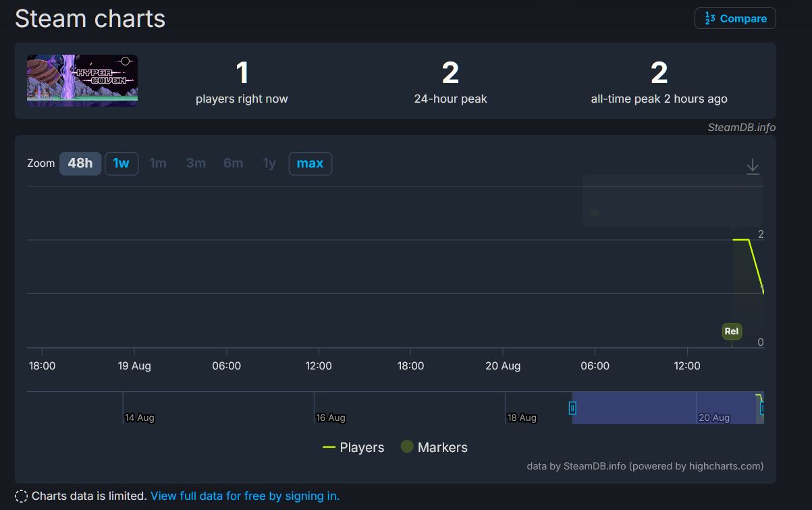Open the sign-in link for full data

pos(245,496)
